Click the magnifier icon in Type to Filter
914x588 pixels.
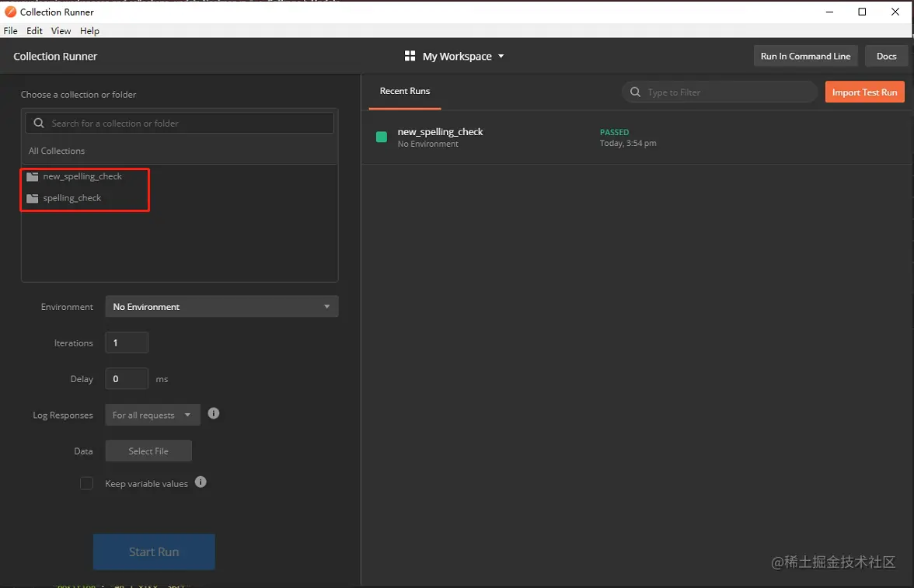coord(636,92)
